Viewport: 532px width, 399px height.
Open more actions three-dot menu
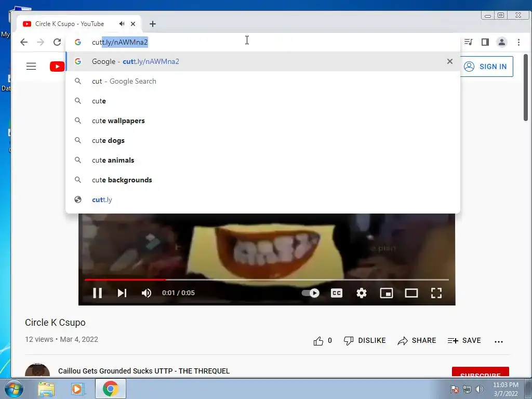coord(499,341)
